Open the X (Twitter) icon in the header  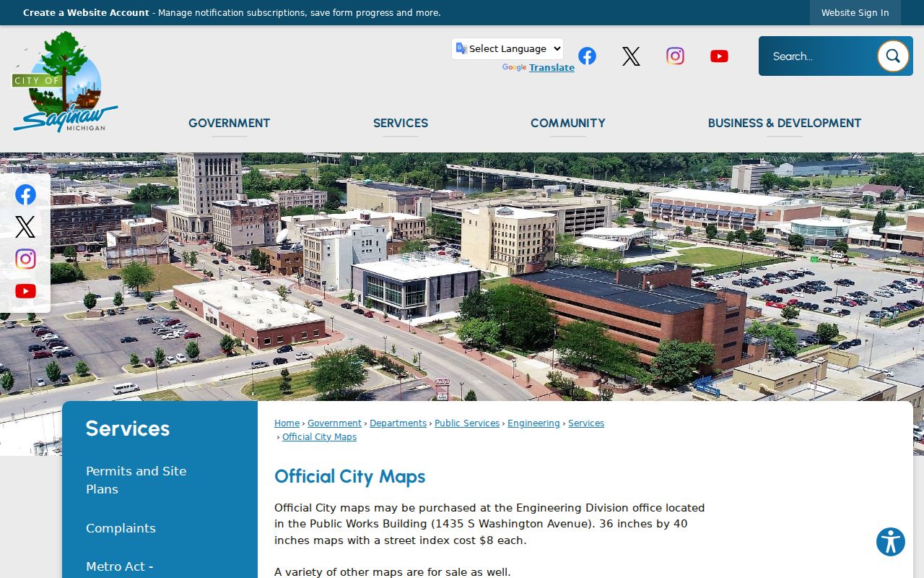631,56
